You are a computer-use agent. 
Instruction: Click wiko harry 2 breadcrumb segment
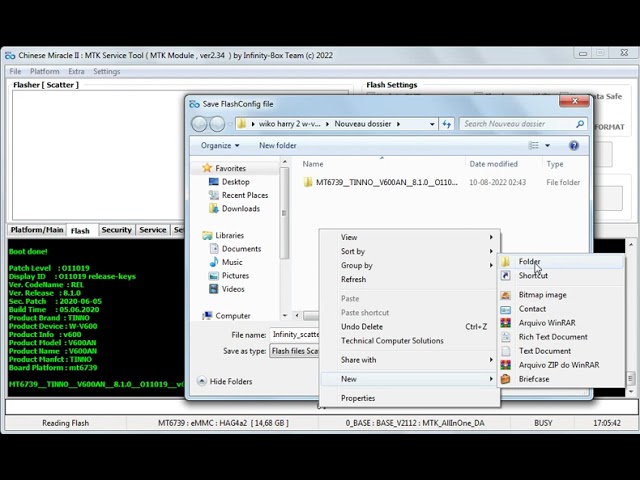289,124
